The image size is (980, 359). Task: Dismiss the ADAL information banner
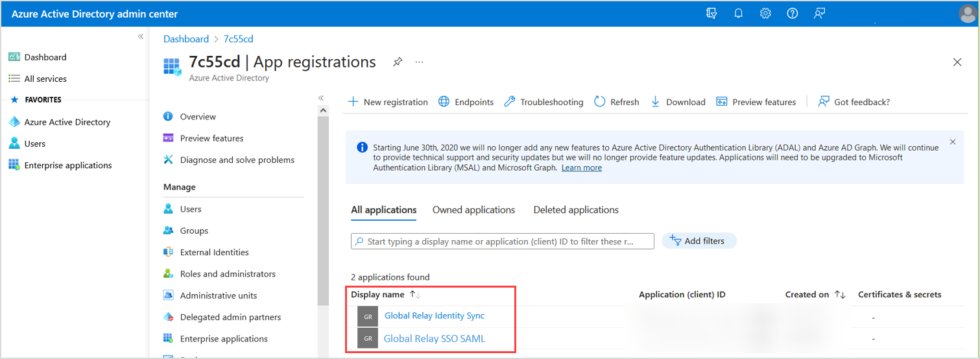(953, 142)
